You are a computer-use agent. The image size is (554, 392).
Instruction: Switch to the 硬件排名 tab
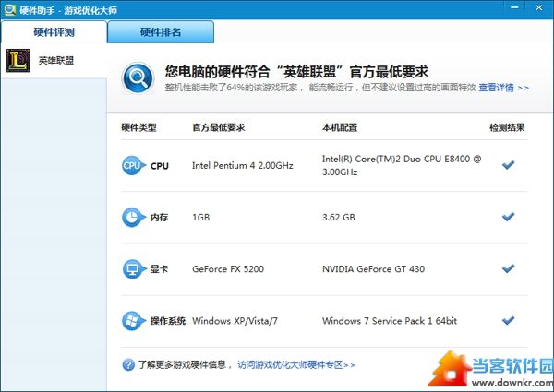(x=161, y=32)
